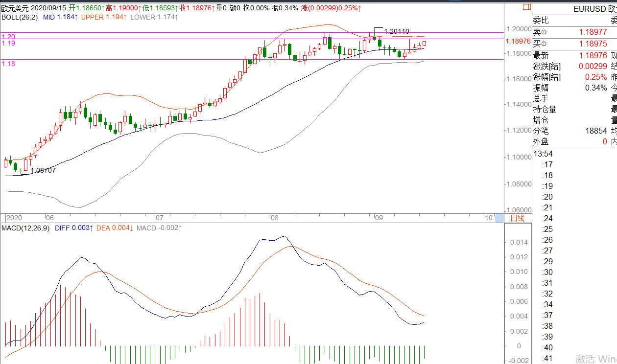Click the current price tag 1.18976 on axis

(518, 41)
